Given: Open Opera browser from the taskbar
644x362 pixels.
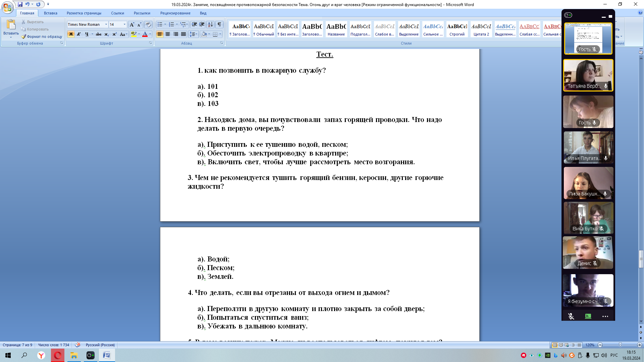Looking at the screenshot, I should pyautogui.click(x=58, y=355).
